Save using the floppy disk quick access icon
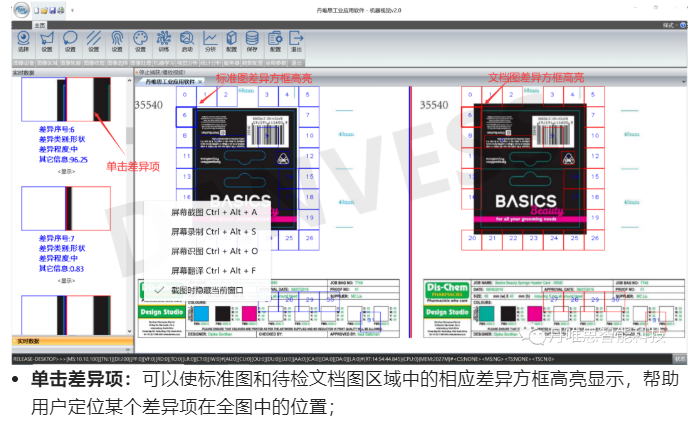 [x=52, y=10]
